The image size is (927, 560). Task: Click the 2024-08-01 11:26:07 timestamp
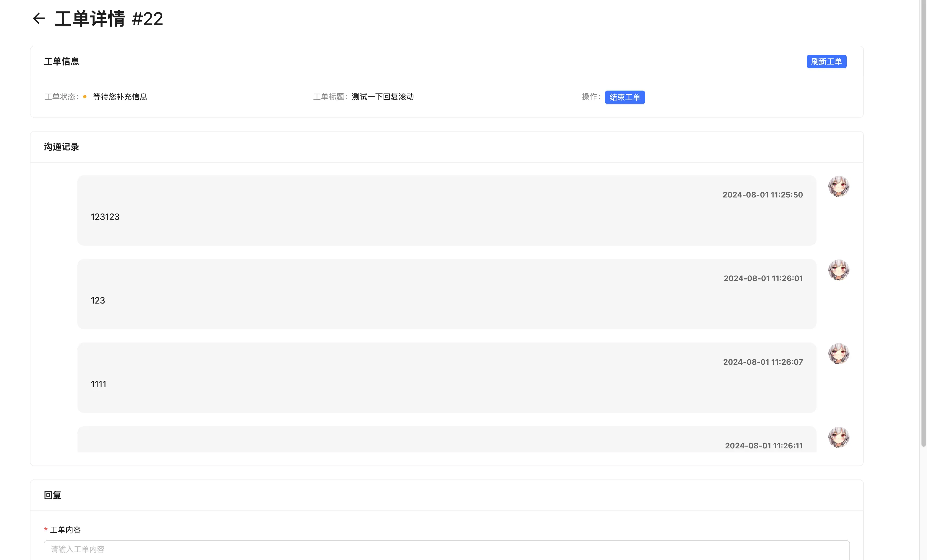tap(763, 362)
